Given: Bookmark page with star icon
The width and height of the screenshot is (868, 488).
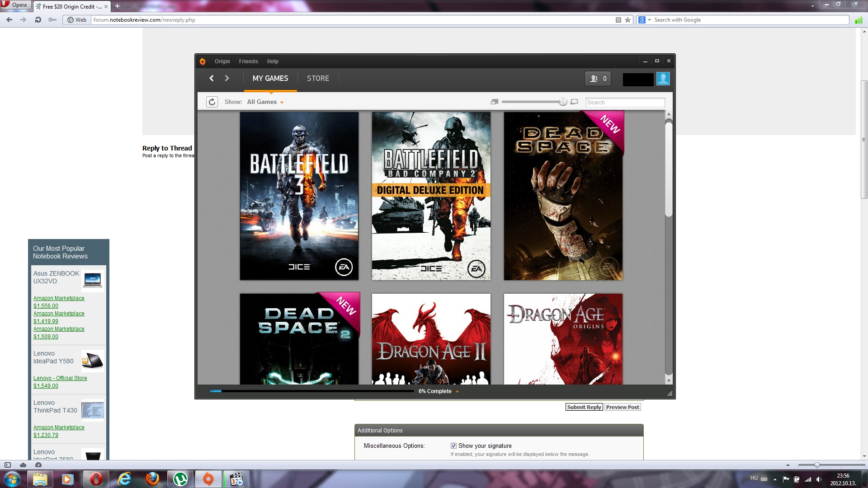Looking at the screenshot, I should 627,20.
